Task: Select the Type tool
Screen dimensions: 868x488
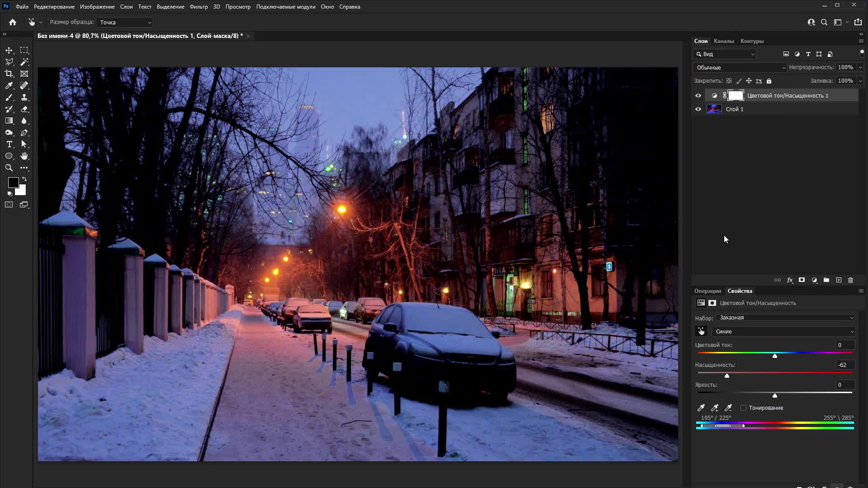Action: tap(9, 144)
